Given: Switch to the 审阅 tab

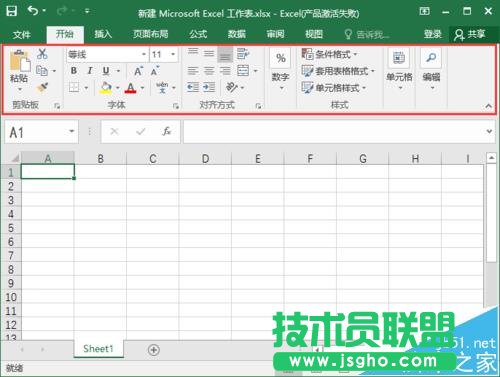Looking at the screenshot, I should pos(275,34).
